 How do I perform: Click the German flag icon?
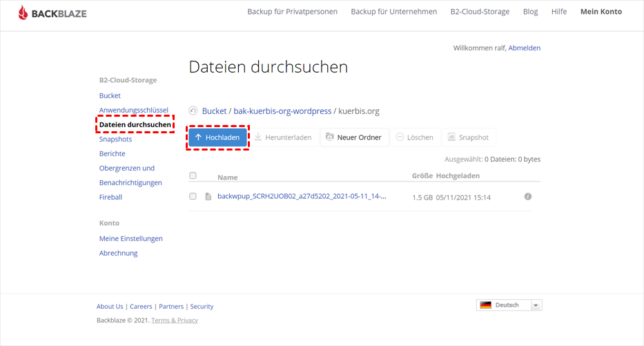click(485, 305)
